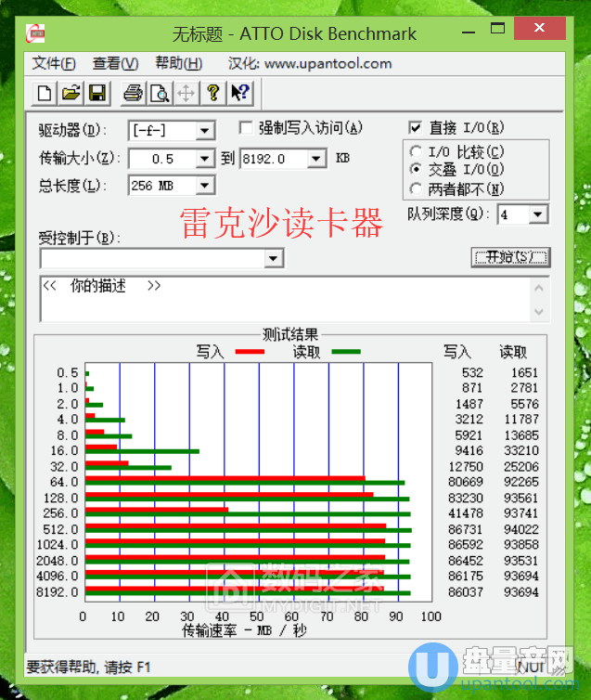Click the Print toolbar icon
The image size is (591, 700).
pyautogui.click(x=134, y=93)
